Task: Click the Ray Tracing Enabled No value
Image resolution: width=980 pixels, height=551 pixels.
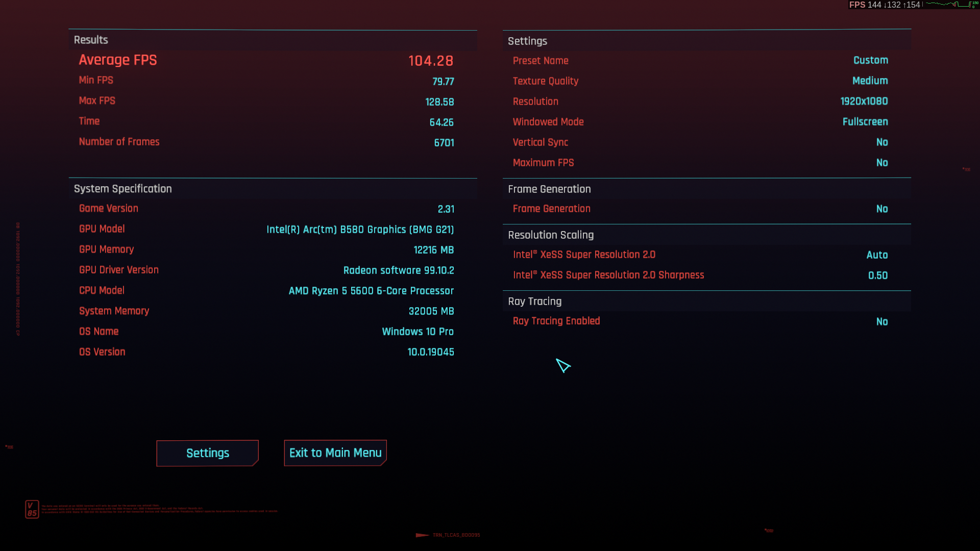Action: tap(881, 322)
